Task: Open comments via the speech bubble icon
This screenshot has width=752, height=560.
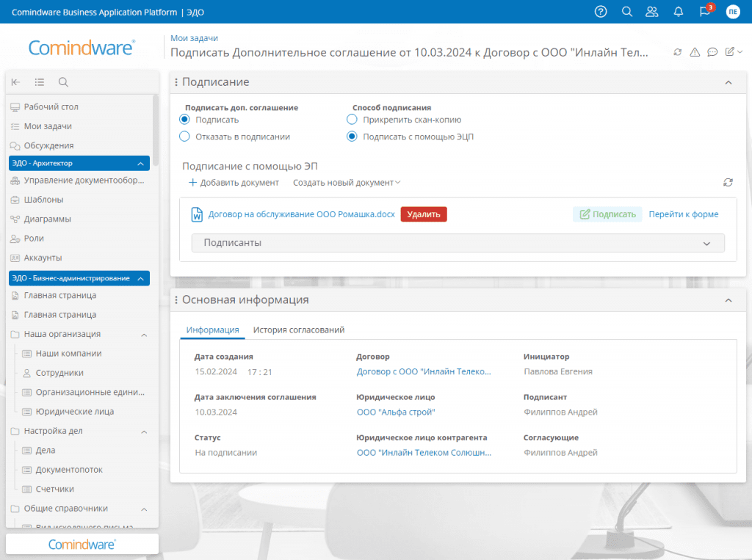Action: [714, 51]
